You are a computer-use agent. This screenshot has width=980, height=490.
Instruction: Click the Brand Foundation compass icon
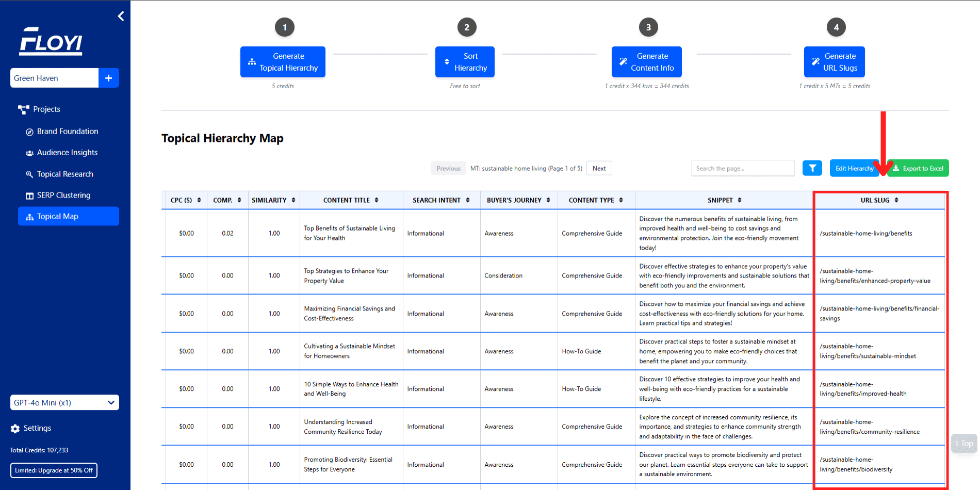[29, 132]
